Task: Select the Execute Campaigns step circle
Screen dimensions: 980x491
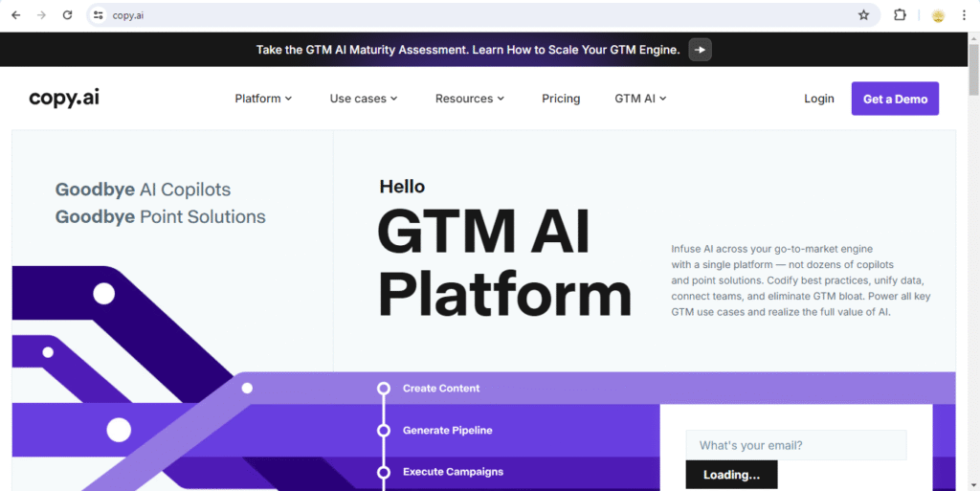Action: [x=384, y=472]
